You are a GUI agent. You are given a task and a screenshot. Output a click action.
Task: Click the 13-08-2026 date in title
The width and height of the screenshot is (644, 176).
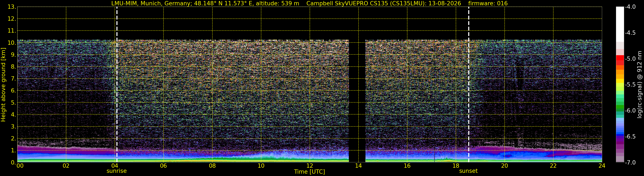445,3
